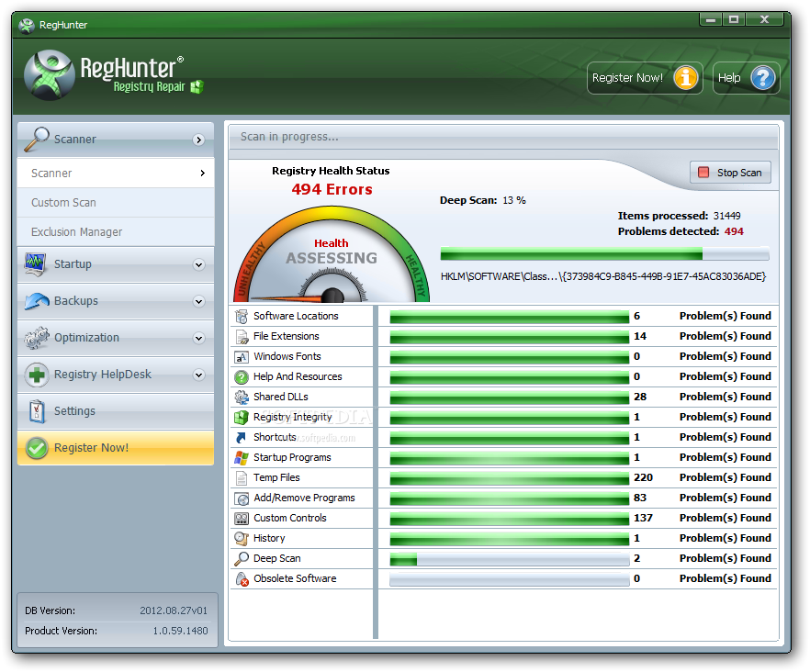Click the Software Locations category icon
This screenshot has width=810, height=672.
point(242,316)
